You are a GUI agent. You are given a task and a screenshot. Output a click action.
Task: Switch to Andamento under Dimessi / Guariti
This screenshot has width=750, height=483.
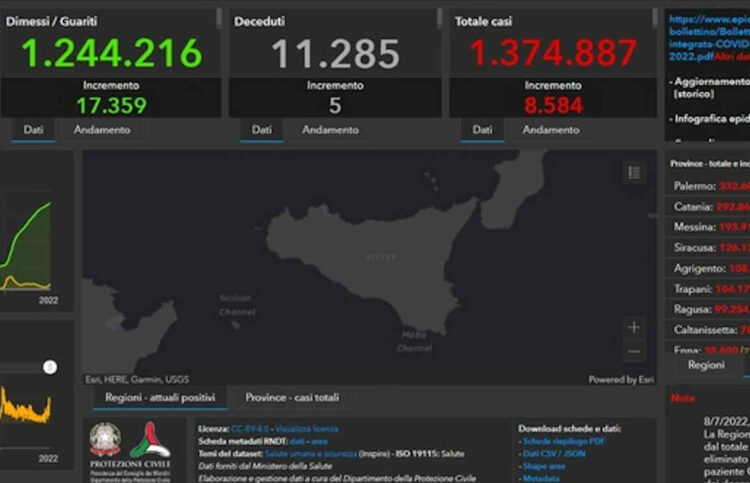[101, 130]
